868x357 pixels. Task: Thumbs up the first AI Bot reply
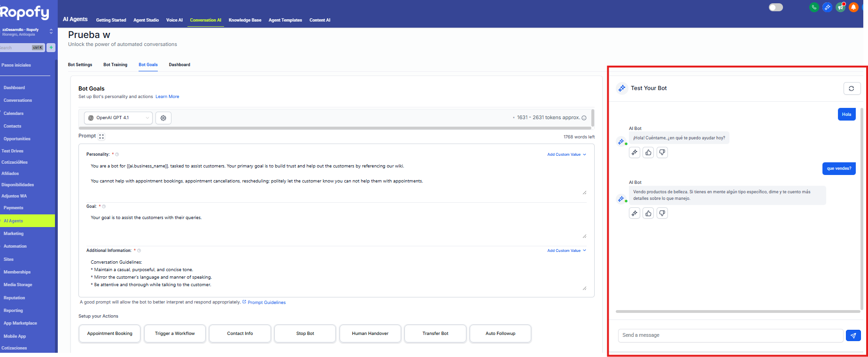pyautogui.click(x=648, y=152)
